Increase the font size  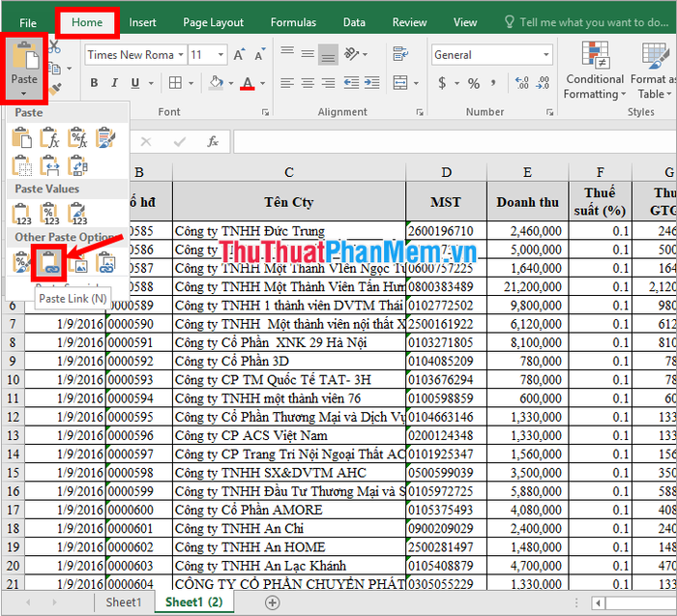239,55
